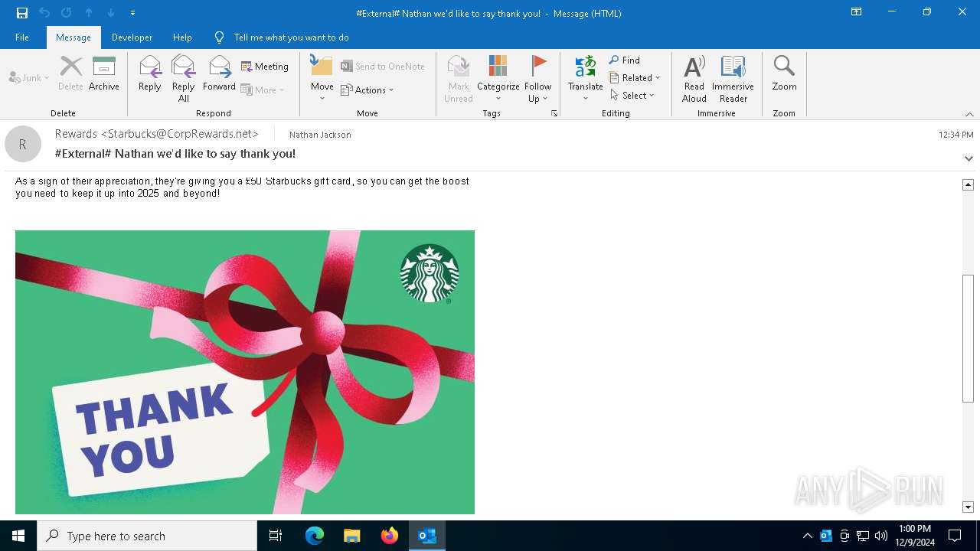This screenshot has width=980, height=551.
Task: Open Immersive Reader
Action: click(733, 79)
